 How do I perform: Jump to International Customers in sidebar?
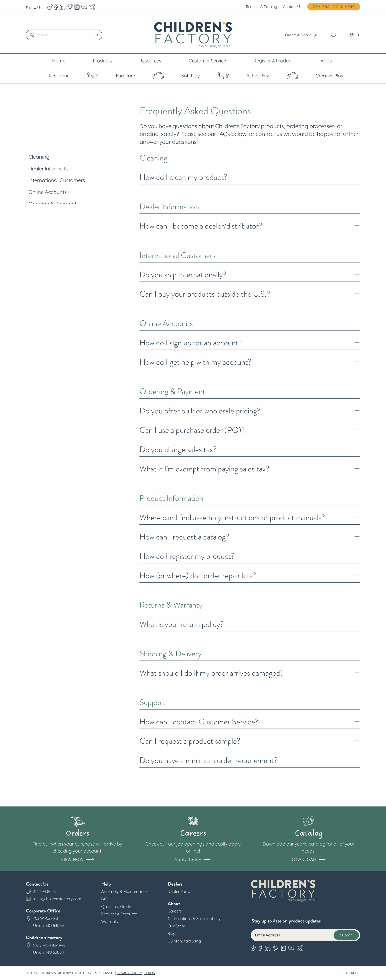coord(56,180)
